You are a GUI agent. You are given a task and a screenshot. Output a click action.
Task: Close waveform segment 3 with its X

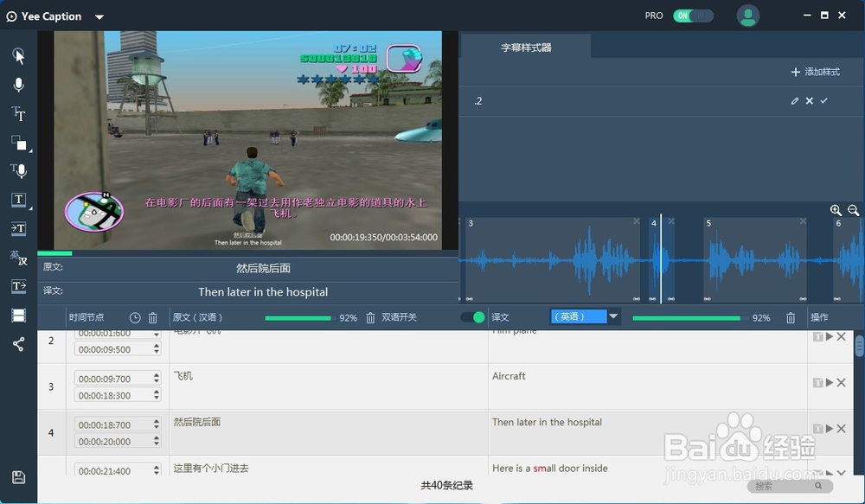pyautogui.click(x=636, y=221)
